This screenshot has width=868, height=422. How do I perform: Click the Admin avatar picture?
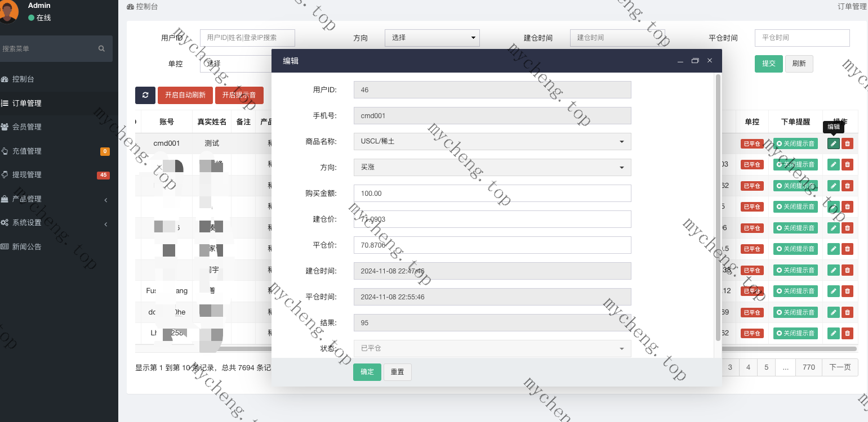pyautogui.click(x=8, y=12)
